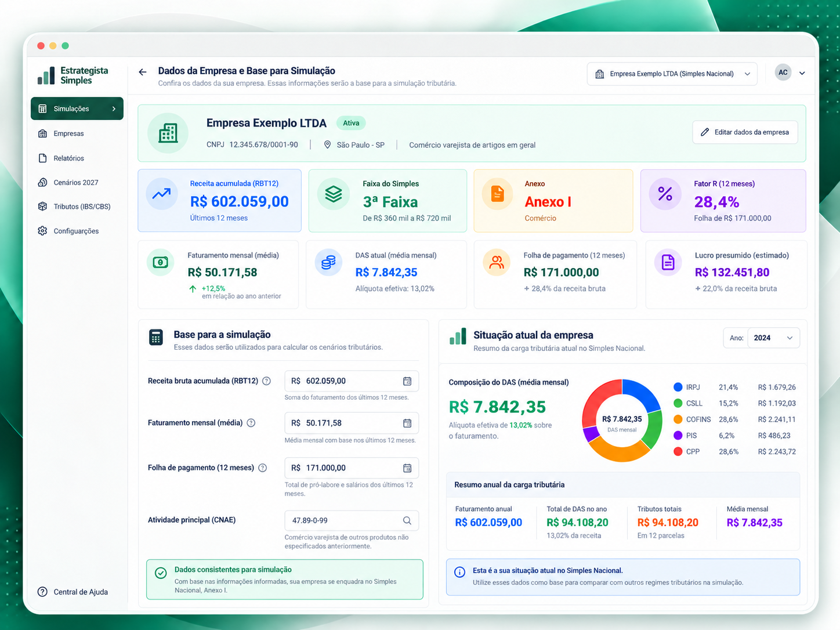The image size is (840, 630).
Task: Click the calendar icon in the 602.059,00 field
Action: [407, 381]
